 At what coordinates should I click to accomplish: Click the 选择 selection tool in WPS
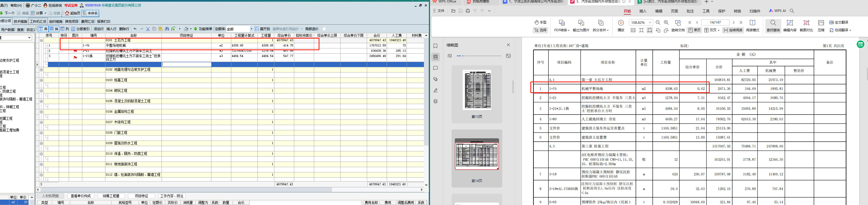coord(540,30)
